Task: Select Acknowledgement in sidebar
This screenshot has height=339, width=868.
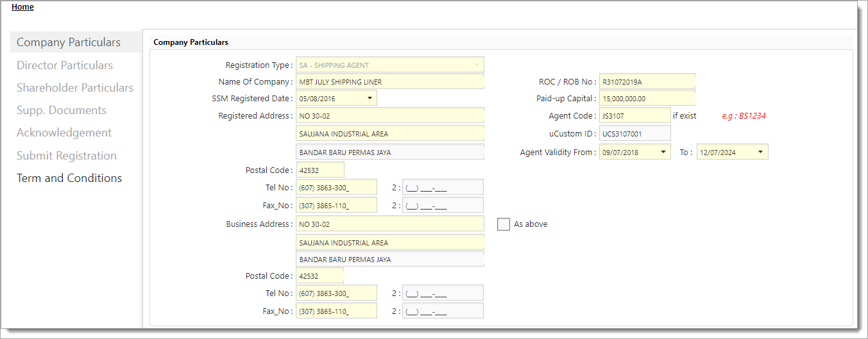Action: click(64, 133)
